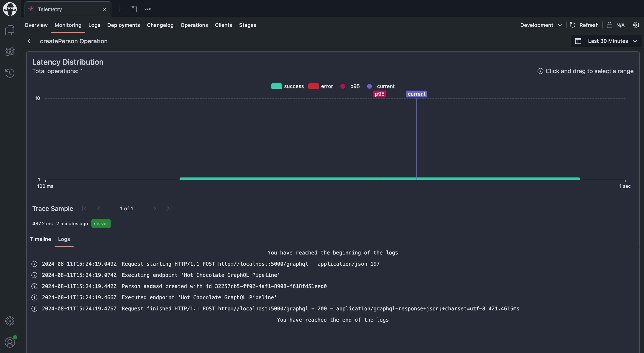The height and width of the screenshot is (353, 644).
Task: Jump to last trace sample
Action: (169, 208)
